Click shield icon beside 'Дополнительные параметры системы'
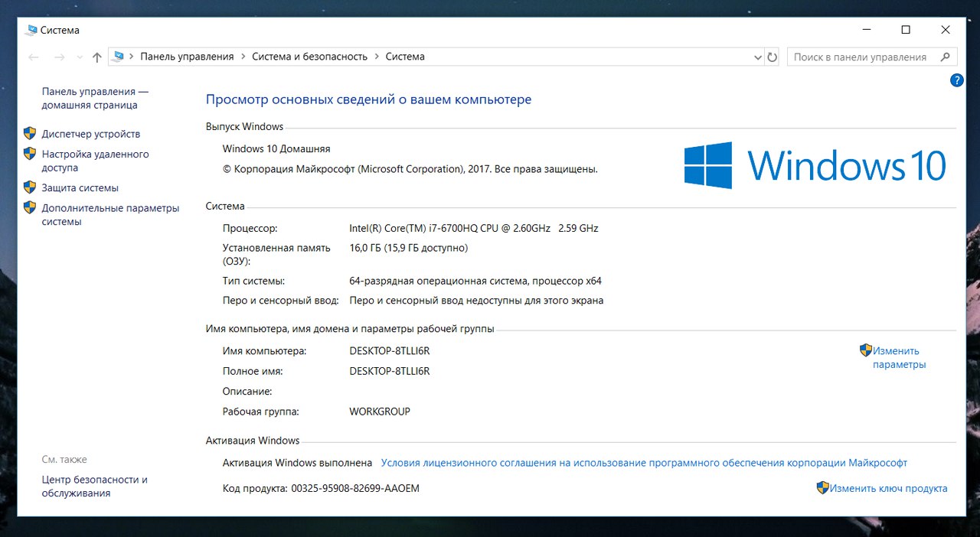 point(30,207)
